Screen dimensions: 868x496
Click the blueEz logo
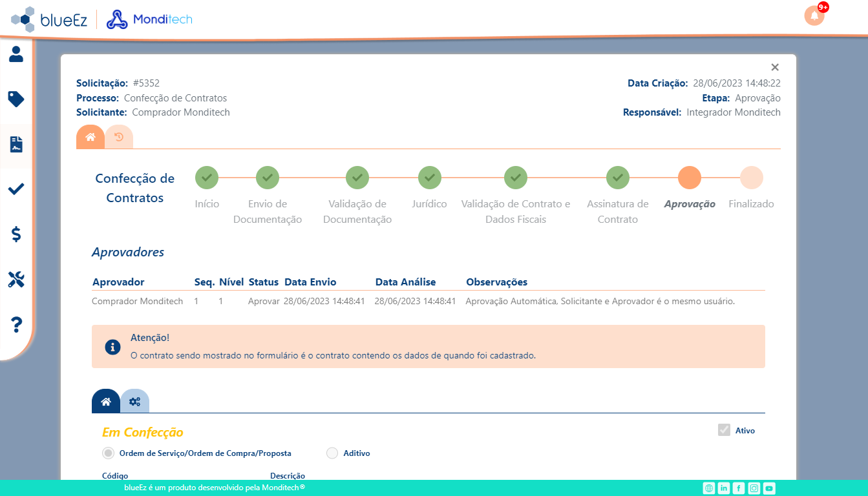tap(50, 19)
